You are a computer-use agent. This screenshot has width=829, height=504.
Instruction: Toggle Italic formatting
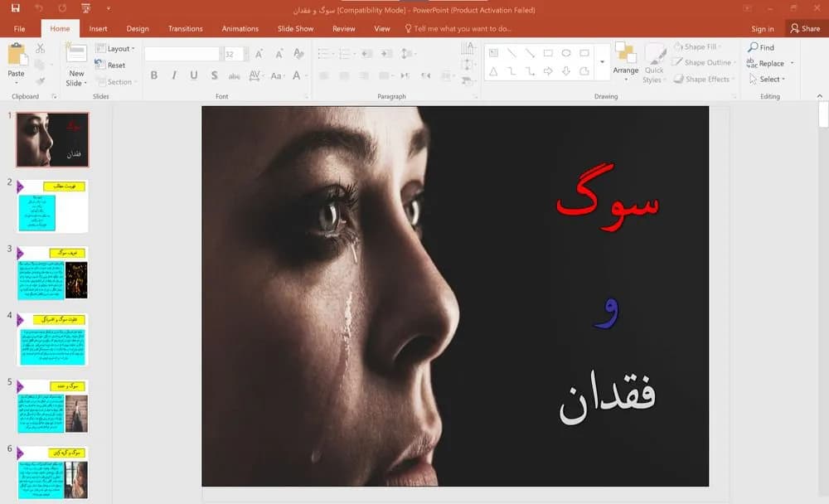pos(174,75)
